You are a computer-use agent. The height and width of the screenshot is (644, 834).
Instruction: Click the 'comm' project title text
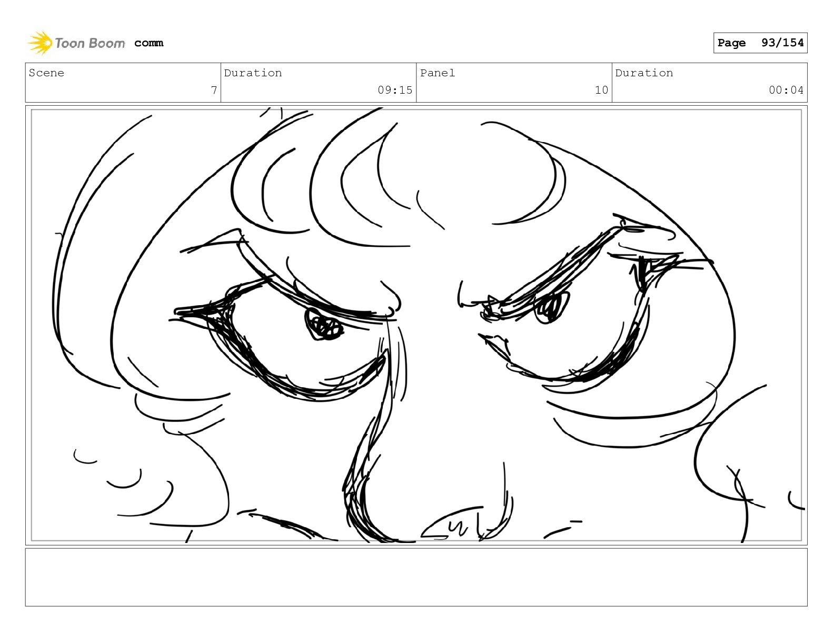(x=148, y=43)
